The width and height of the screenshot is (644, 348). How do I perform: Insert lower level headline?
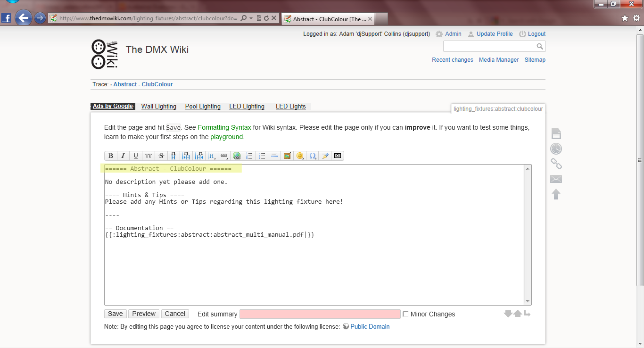point(186,156)
